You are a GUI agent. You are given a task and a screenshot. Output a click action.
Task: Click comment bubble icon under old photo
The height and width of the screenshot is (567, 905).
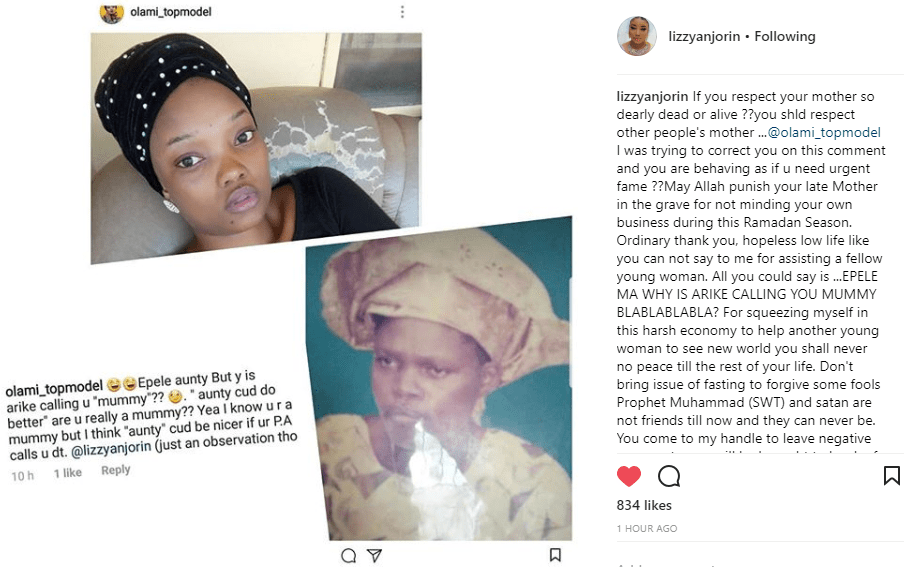pyautogui.click(x=349, y=555)
